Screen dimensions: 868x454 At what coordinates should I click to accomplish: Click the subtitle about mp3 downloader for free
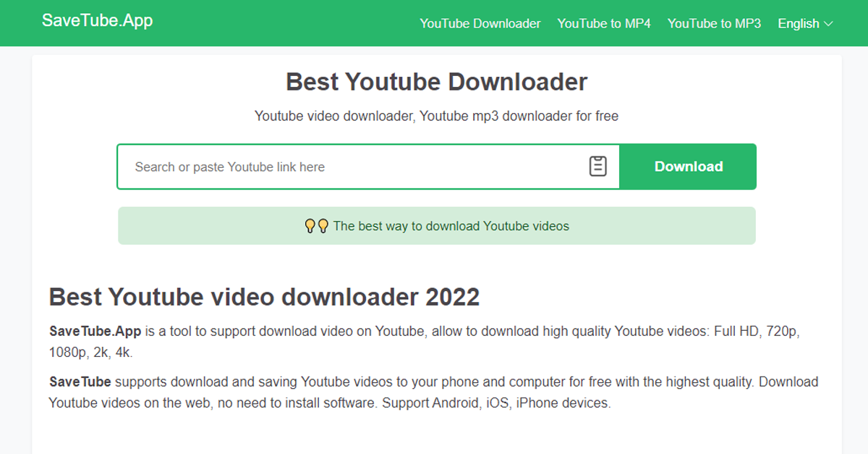coord(436,116)
